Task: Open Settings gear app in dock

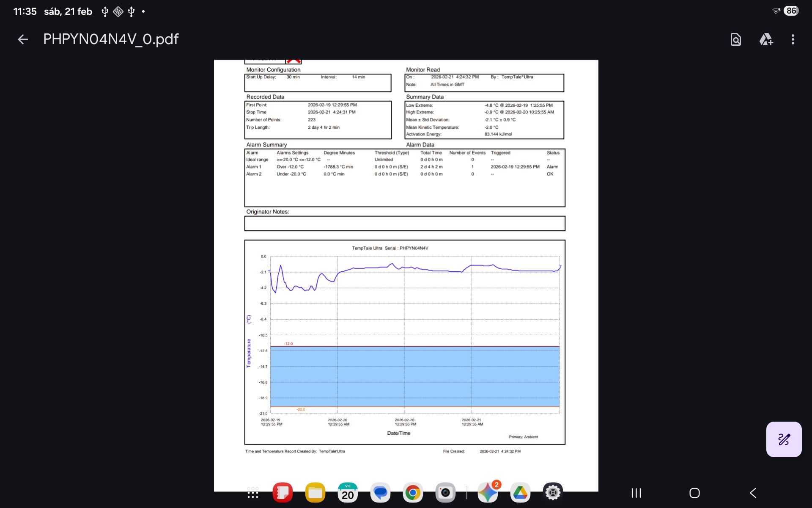Action: pos(553,493)
